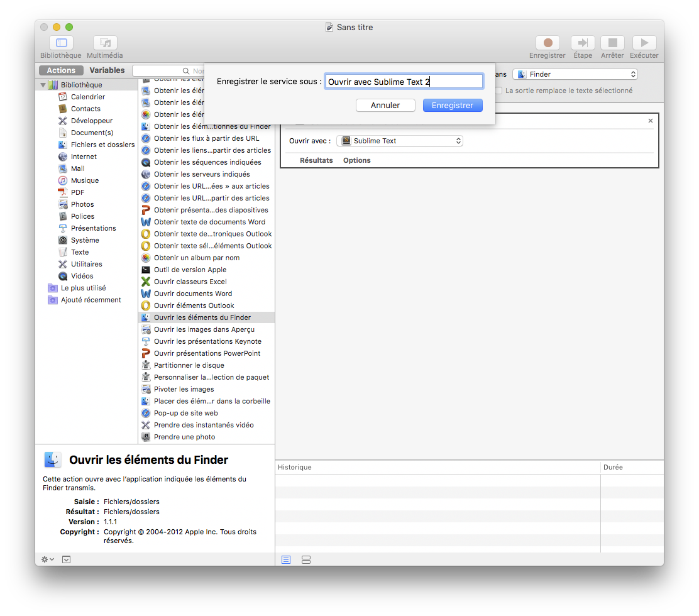699x616 pixels.
Task: Select the Internet category icon
Action: tap(63, 157)
